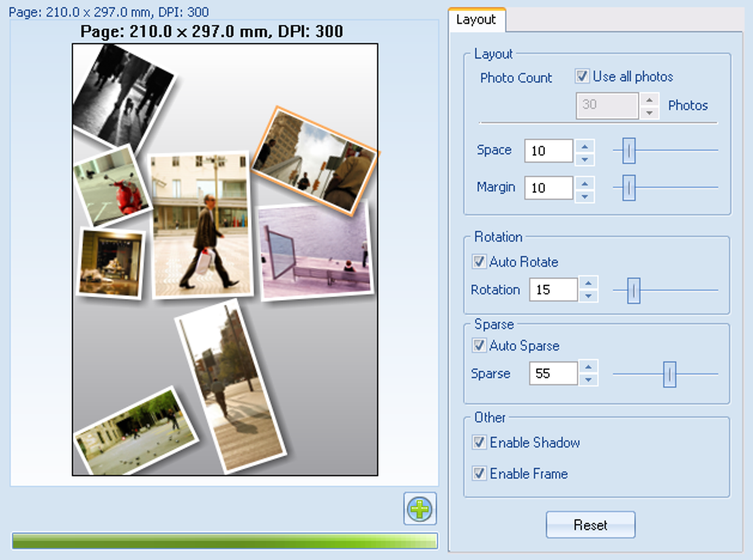Screen dimensions: 753x560
Task: Increase the Photos count with the up arrow
Action: (648, 100)
